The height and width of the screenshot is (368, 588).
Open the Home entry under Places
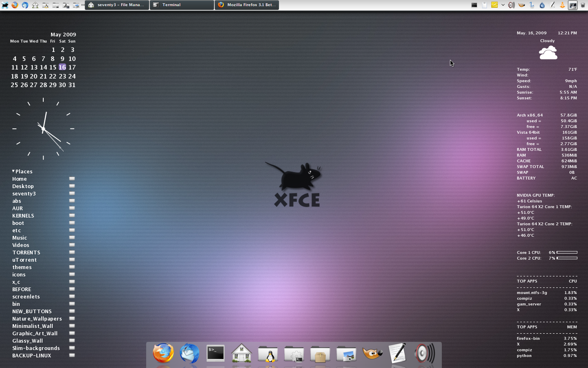click(x=20, y=179)
